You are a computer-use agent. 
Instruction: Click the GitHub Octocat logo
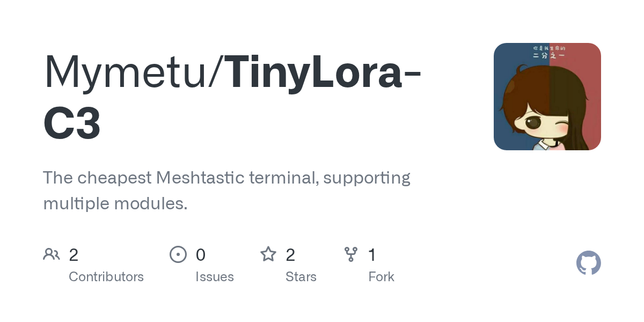pyautogui.click(x=588, y=263)
